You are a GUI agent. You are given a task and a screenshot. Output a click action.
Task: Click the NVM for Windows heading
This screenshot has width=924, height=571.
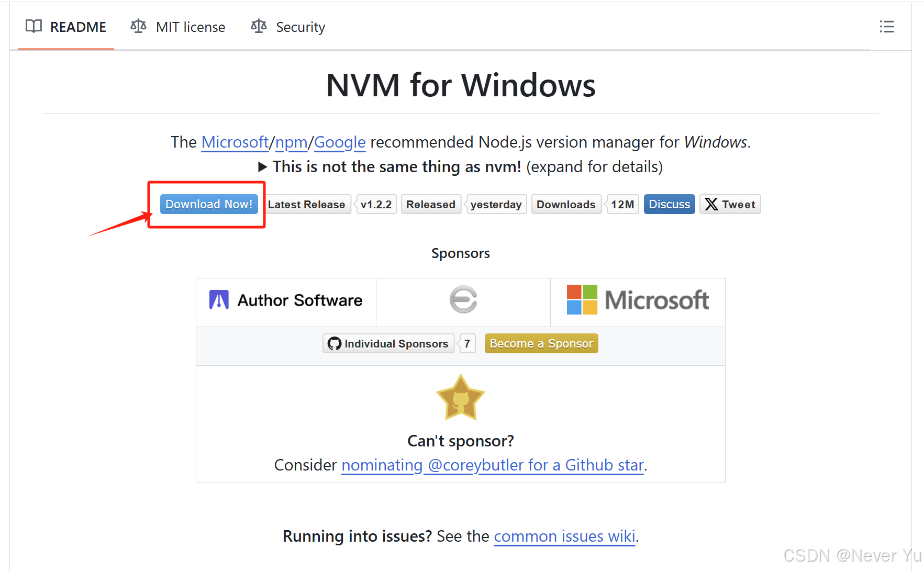pyautogui.click(x=461, y=85)
